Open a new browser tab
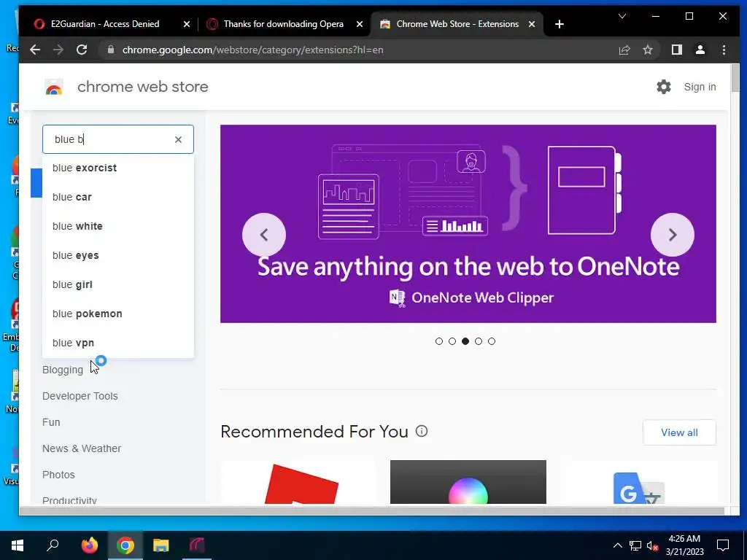This screenshot has height=560, width=747. click(560, 24)
